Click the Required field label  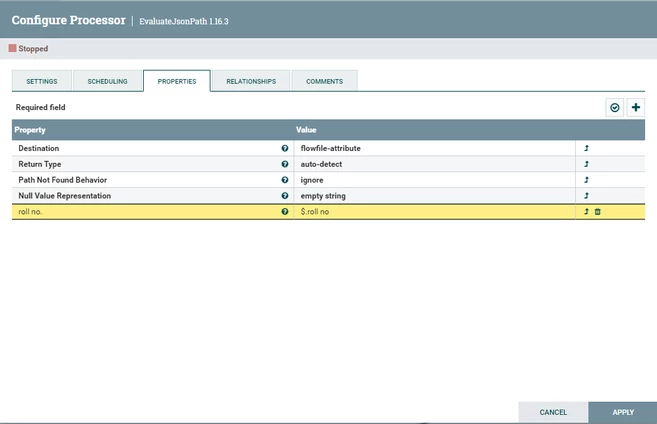41,107
